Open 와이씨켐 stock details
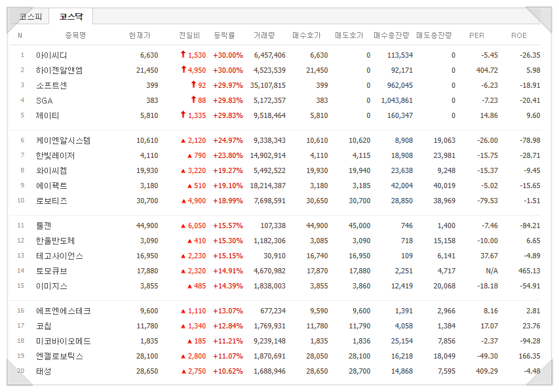Viewport: 559px width, 392px height. pos(51,170)
